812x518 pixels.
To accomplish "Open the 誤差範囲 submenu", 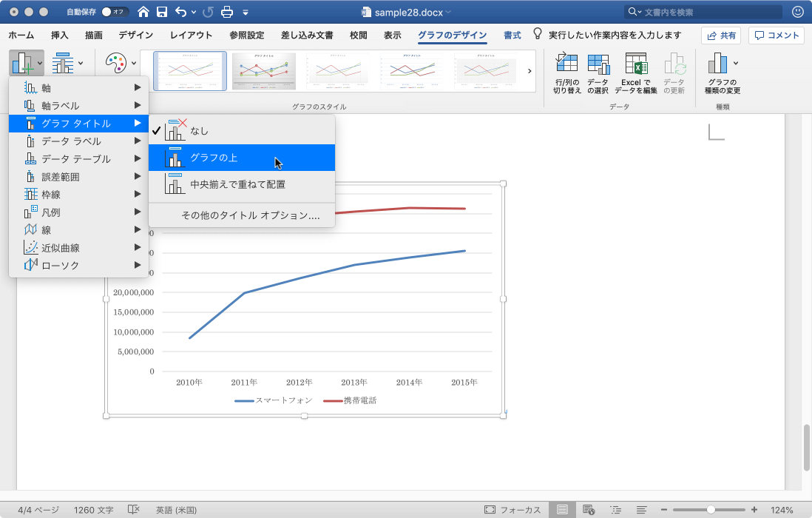I will click(x=78, y=177).
